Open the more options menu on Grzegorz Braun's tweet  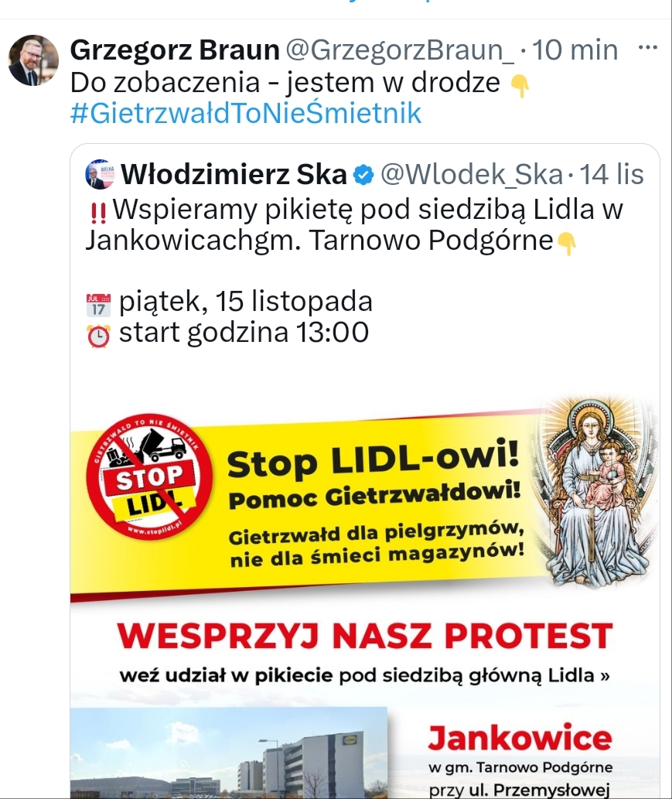click(647, 50)
